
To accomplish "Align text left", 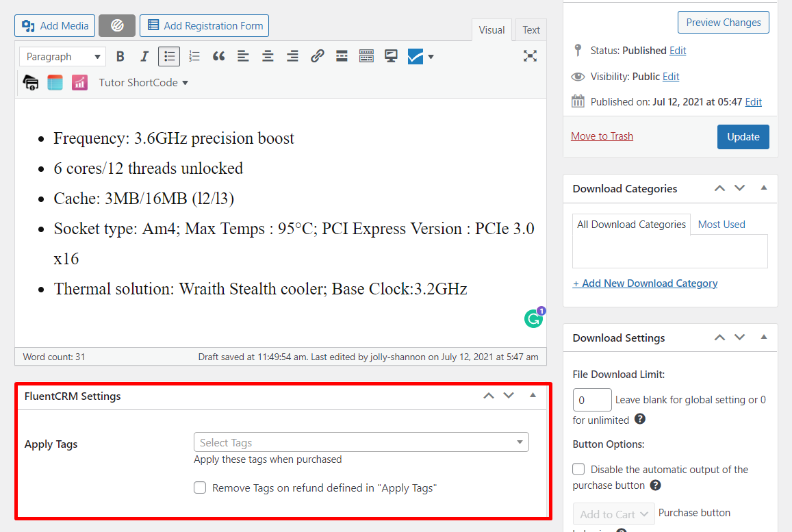I will (244, 57).
